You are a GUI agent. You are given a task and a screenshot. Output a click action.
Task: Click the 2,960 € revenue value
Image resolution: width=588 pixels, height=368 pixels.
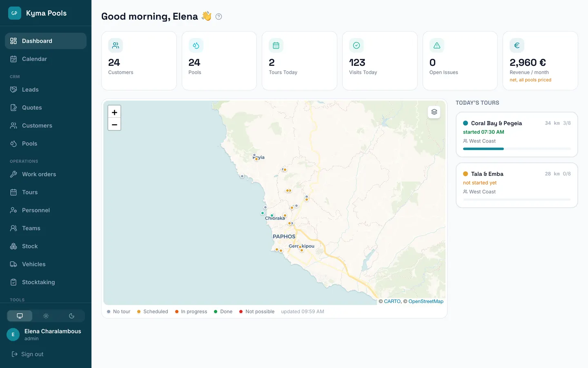point(528,63)
